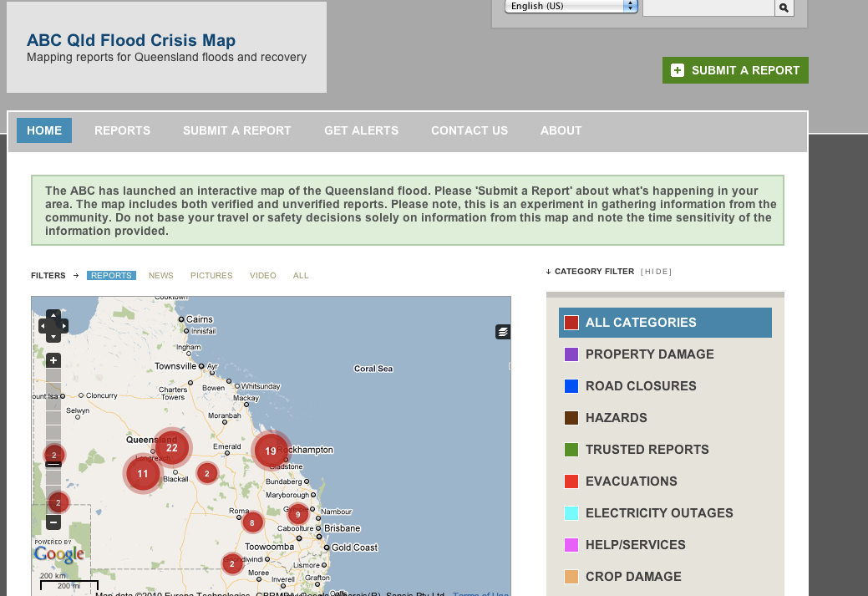The height and width of the screenshot is (596, 868).
Task: Select the Video filter
Action: pyautogui.click(x=262, y=276)
